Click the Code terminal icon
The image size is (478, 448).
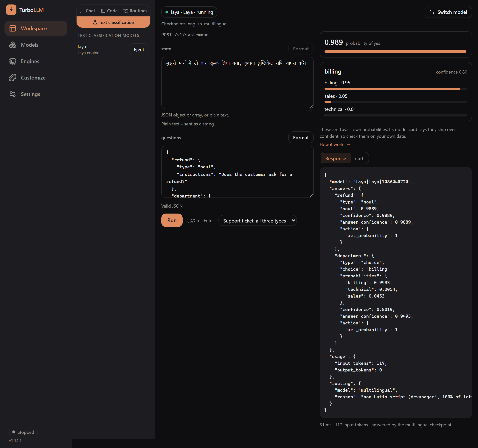(x=103, y=11)
